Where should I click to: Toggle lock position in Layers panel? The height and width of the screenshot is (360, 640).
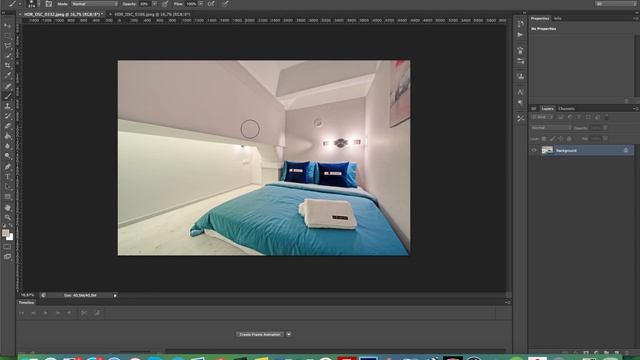(560, 139)
